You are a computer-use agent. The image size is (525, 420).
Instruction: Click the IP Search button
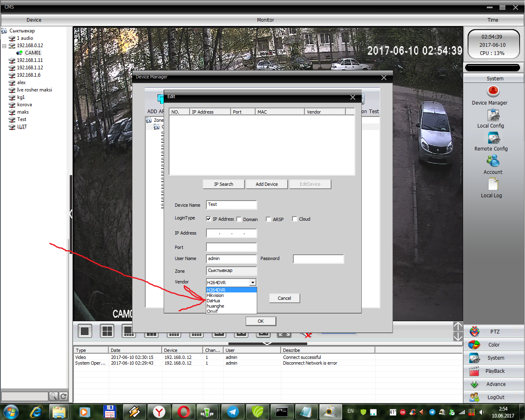[224, 184]
